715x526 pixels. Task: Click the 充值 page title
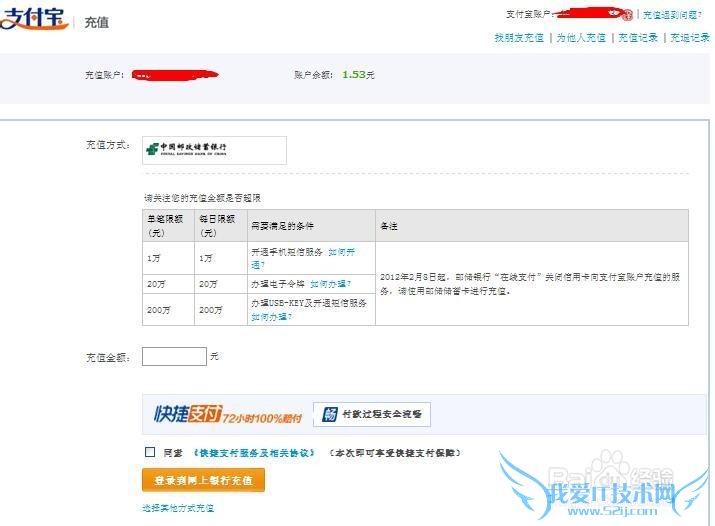point(97,22)
